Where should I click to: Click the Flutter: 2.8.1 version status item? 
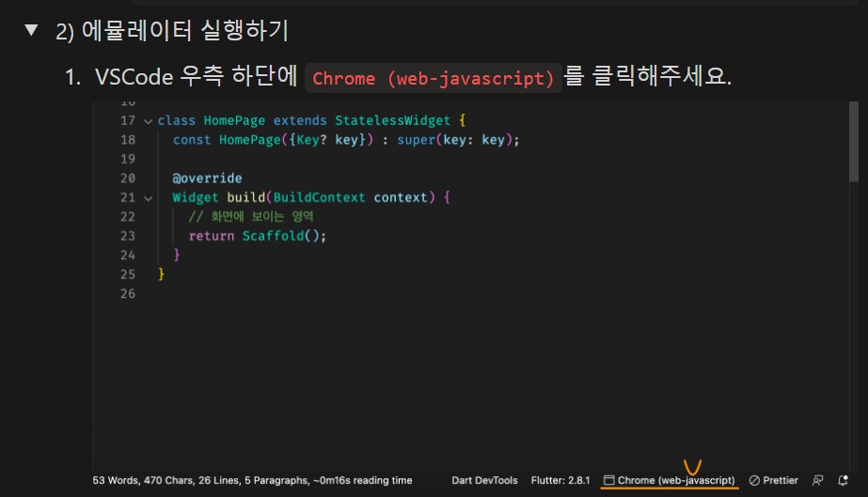pos(560,480)
